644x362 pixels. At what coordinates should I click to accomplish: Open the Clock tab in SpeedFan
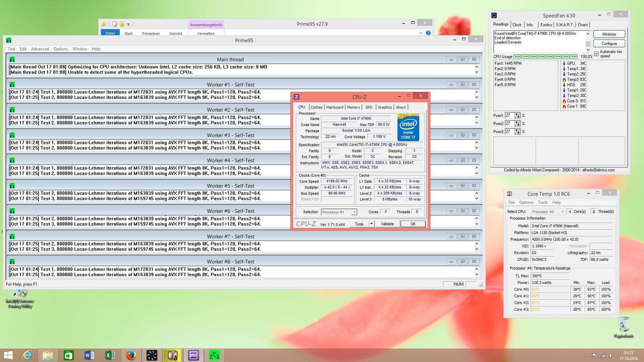(517, 25)
